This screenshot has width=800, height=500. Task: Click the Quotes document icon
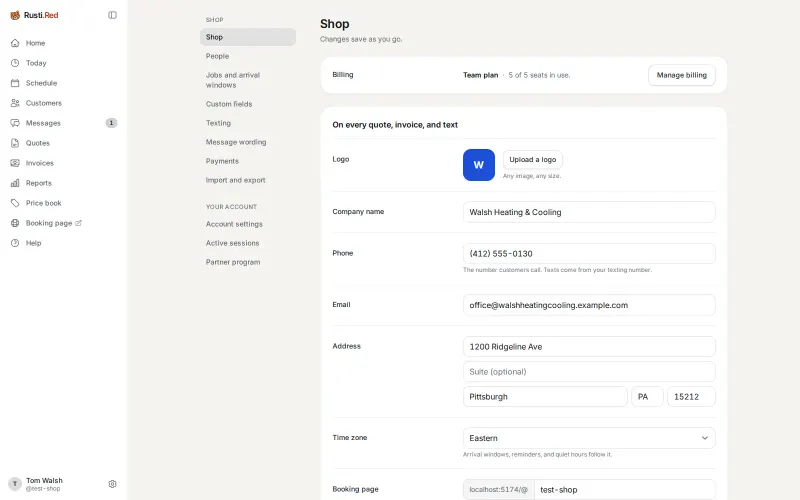point(15,143)
